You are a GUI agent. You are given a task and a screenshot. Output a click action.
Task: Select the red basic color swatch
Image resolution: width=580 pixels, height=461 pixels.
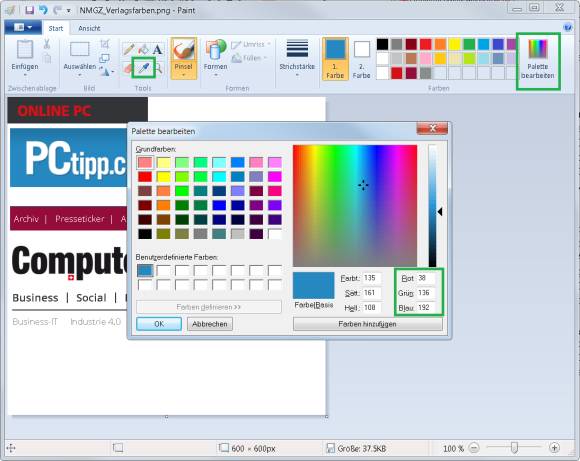coord(145,176)
